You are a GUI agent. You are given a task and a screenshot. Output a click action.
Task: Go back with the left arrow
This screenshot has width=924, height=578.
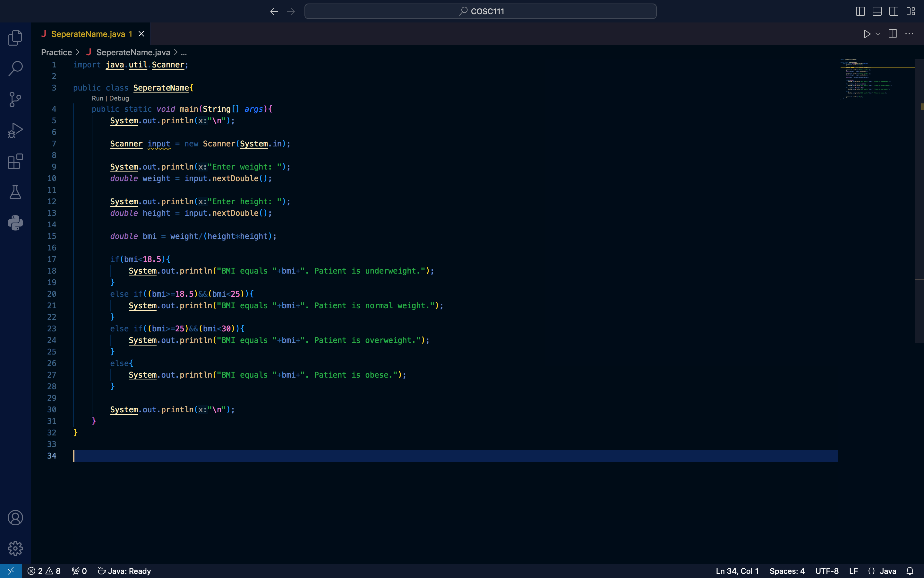(274, 12)
